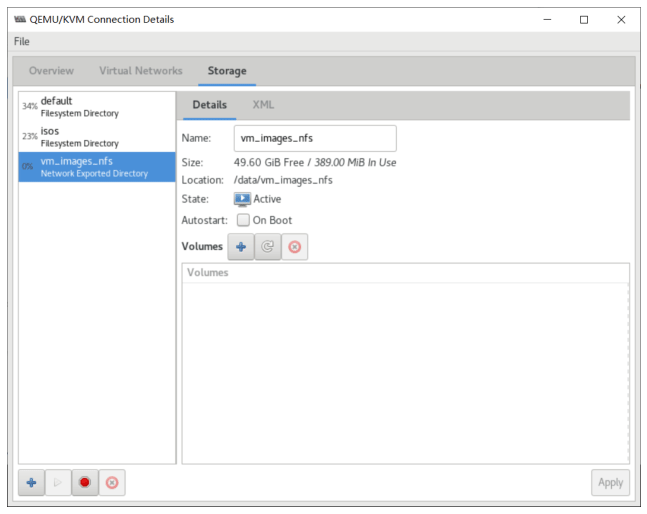Select the Details tab
Viewport: 647px width, 514px height.
pos(209,105)
